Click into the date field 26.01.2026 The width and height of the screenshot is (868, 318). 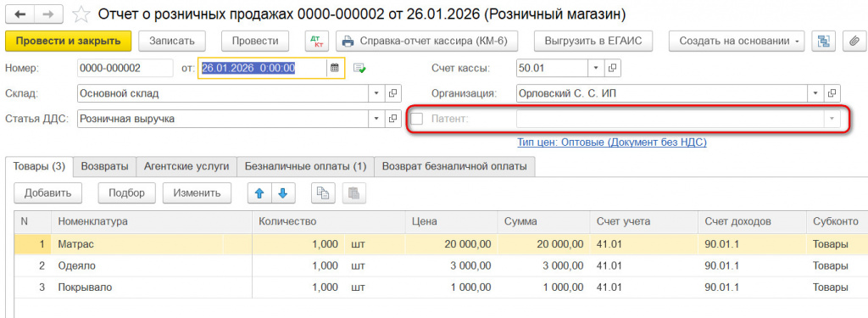coord(263,68)
